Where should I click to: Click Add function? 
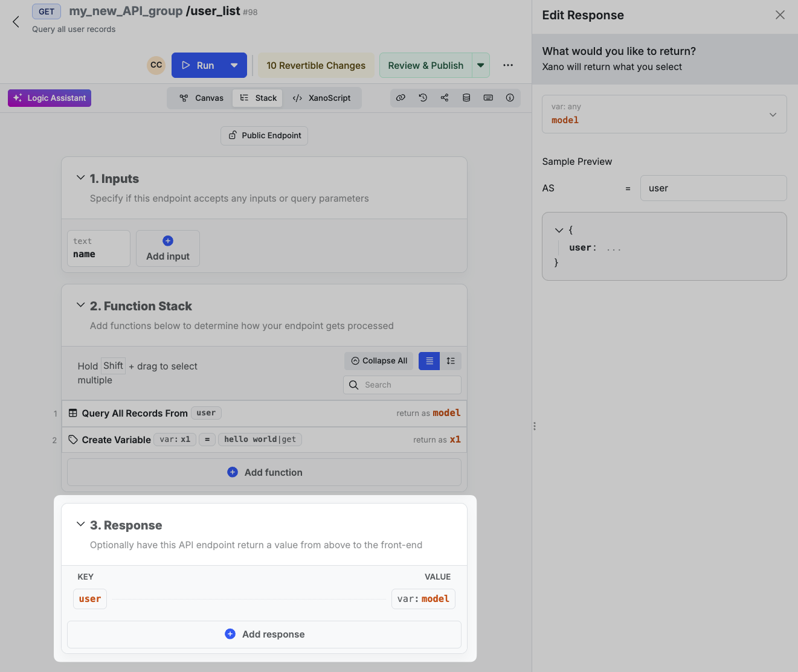click(264, 472)
